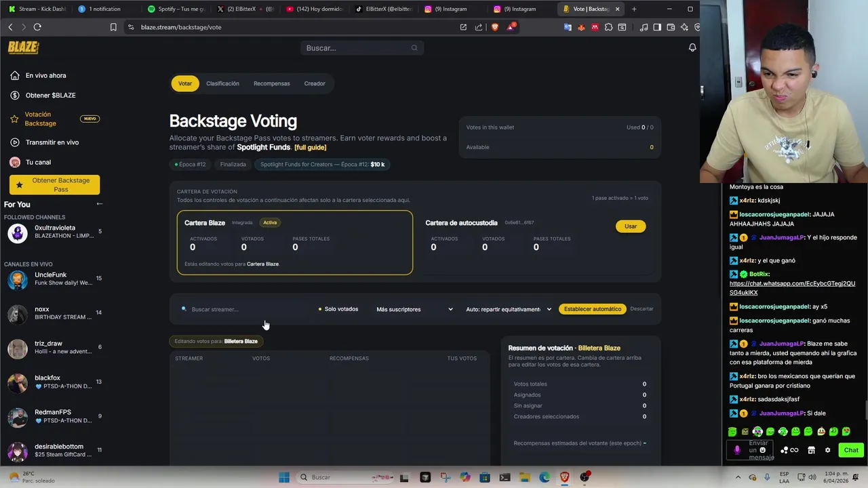Click the green Chat button
This screenshot has height=488, width=868.
pyautogui.click(x=851, y=450)
